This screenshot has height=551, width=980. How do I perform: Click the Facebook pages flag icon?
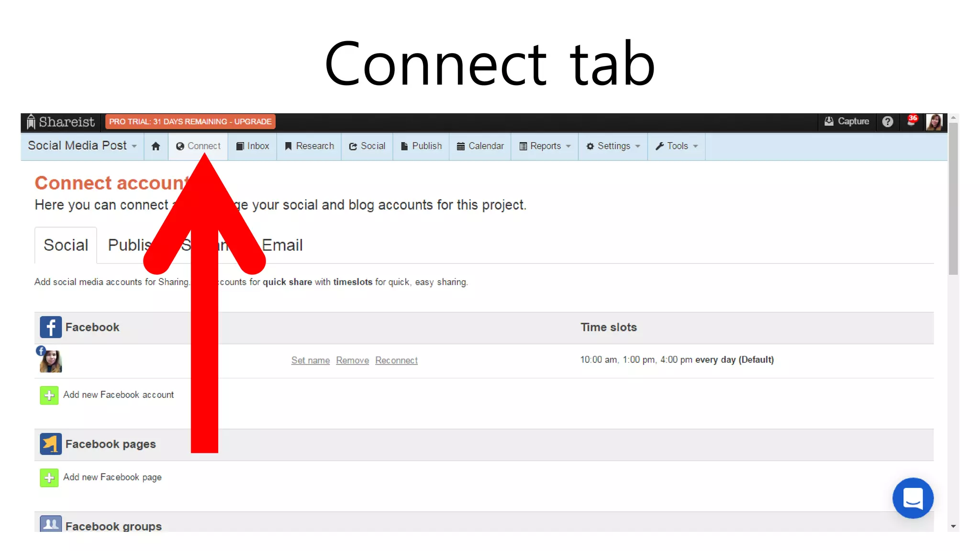click(51, 444)
